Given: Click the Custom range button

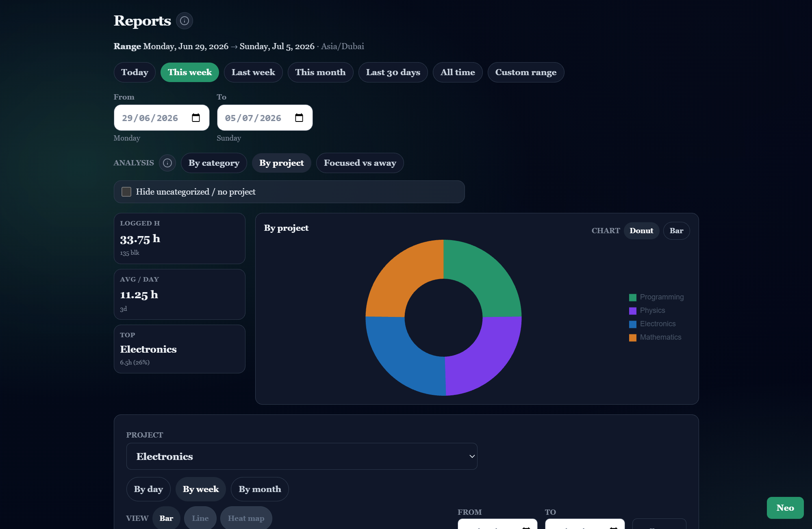Looking at the screenshot, I should [x=525, y=72].
